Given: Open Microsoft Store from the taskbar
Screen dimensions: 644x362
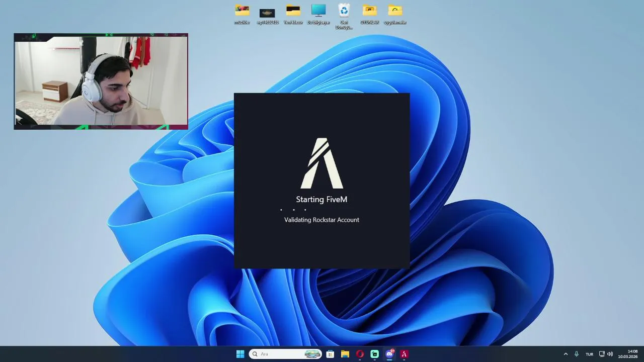Looking at the screenshot, I should (330, 354).
